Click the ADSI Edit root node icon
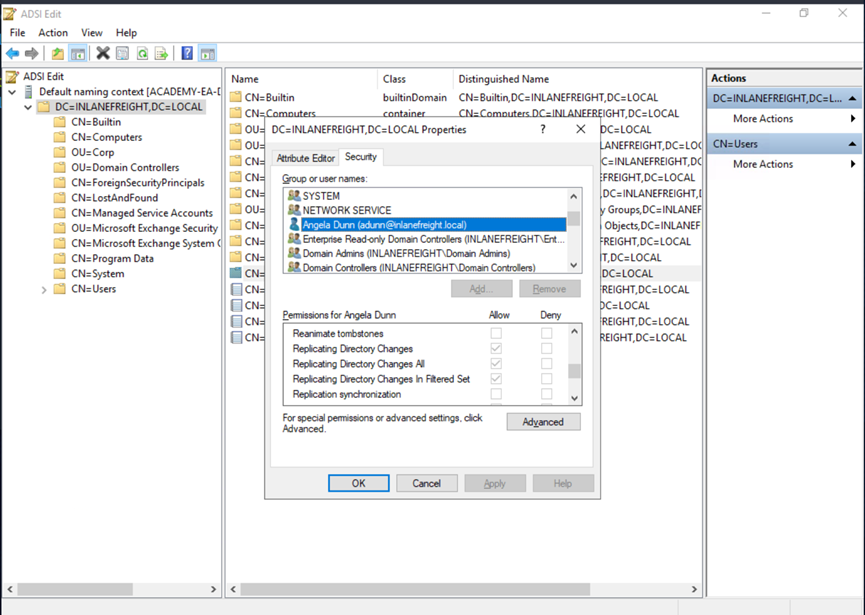Screen dimensions: 865x615 (x=12, y=76)
